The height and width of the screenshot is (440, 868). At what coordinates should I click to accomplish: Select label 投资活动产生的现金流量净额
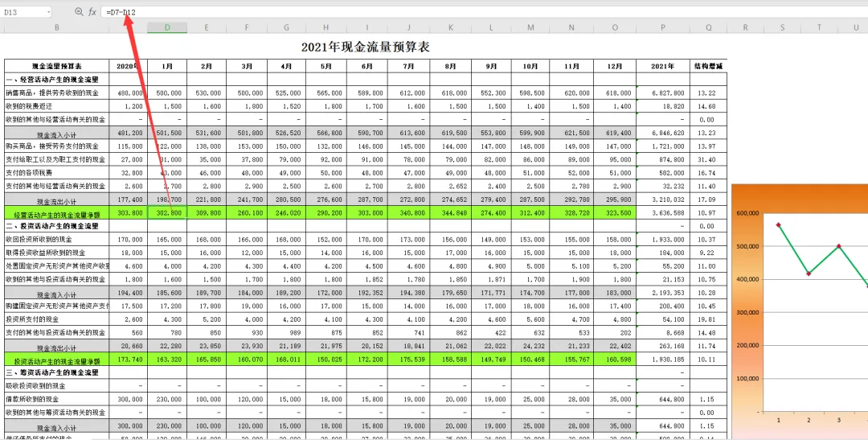58,360
